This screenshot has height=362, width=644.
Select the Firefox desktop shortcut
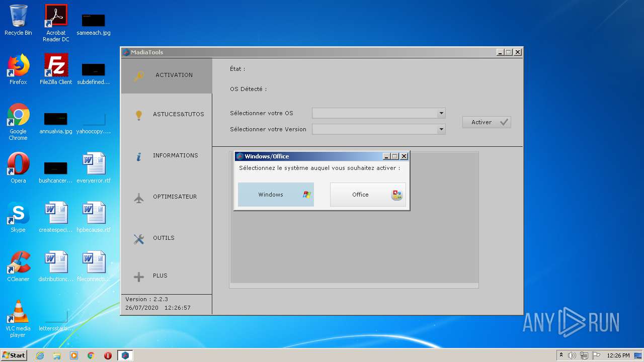click(18, 69)
